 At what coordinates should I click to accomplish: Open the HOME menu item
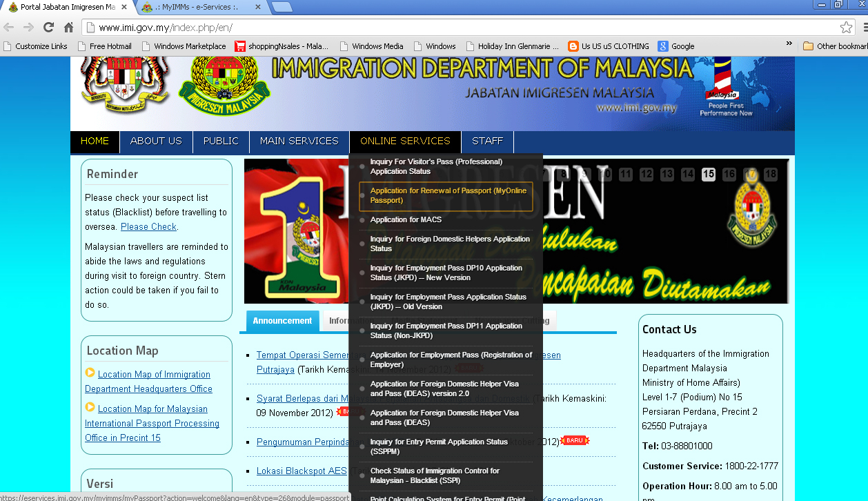pos(95,141)
